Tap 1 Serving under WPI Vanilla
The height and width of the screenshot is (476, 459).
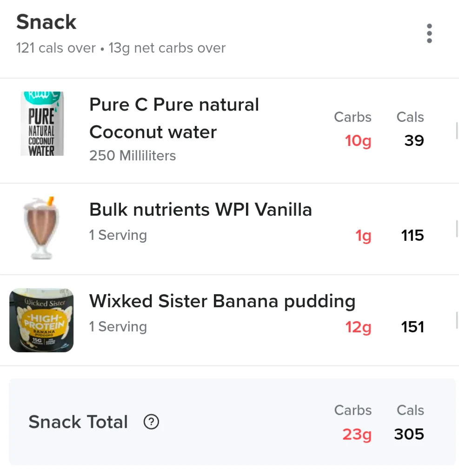[x=118, y=235]
